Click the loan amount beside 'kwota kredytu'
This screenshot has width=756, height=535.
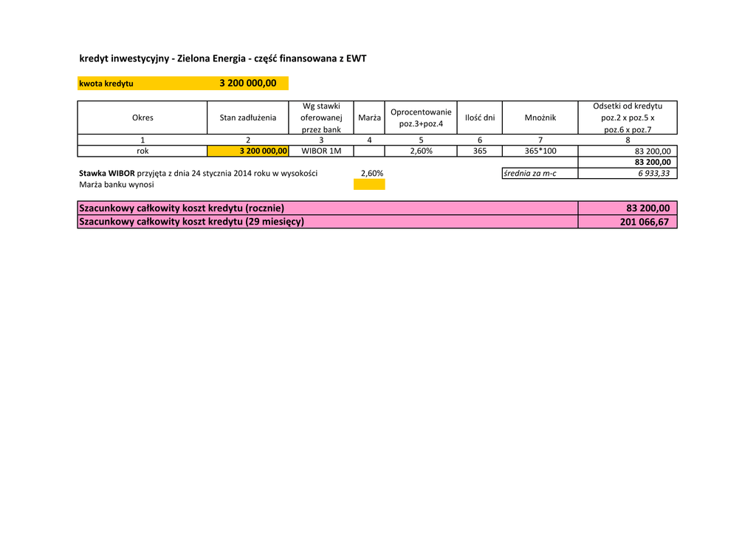248,84
